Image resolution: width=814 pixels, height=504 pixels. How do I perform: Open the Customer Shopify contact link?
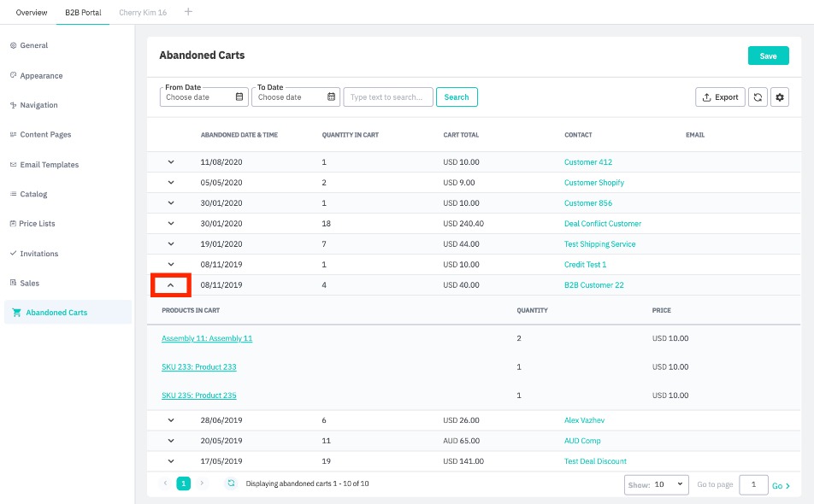click(593, 183)
